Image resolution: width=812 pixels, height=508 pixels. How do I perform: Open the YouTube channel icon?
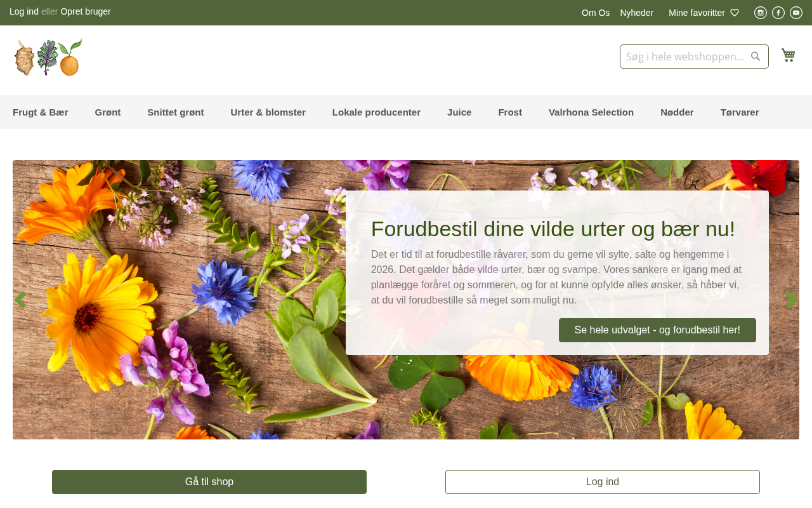tap(796, 13)
